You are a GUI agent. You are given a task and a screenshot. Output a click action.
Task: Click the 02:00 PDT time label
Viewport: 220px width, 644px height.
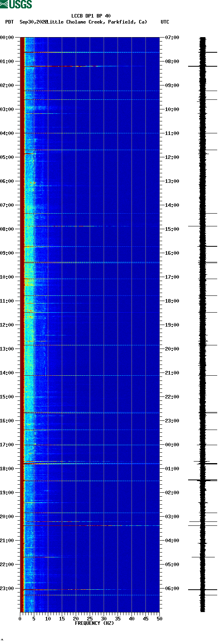coord(7,85)
